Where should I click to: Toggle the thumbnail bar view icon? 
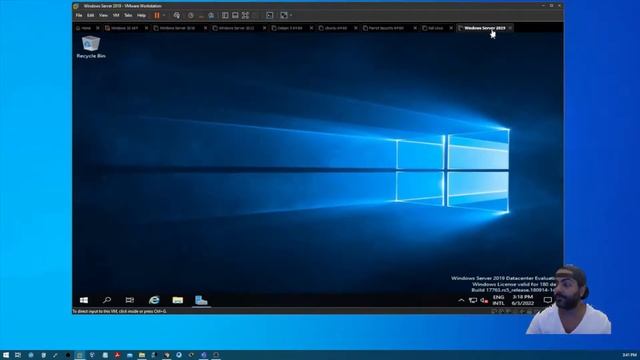coord(235,16)
